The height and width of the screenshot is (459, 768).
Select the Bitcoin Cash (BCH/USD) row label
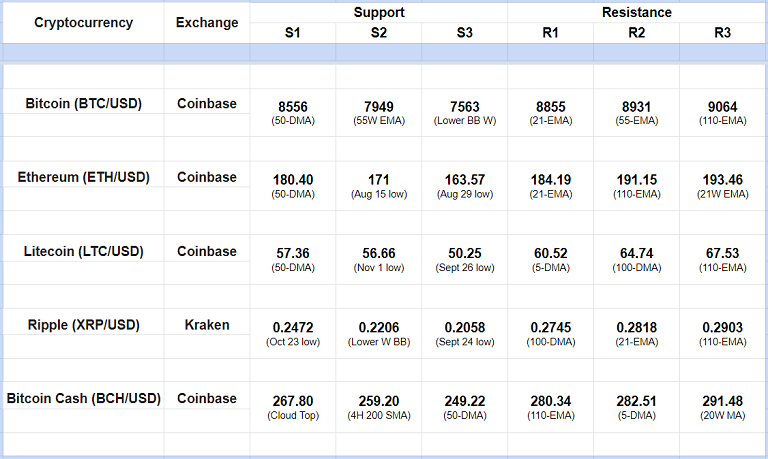(x=83, y=399)
